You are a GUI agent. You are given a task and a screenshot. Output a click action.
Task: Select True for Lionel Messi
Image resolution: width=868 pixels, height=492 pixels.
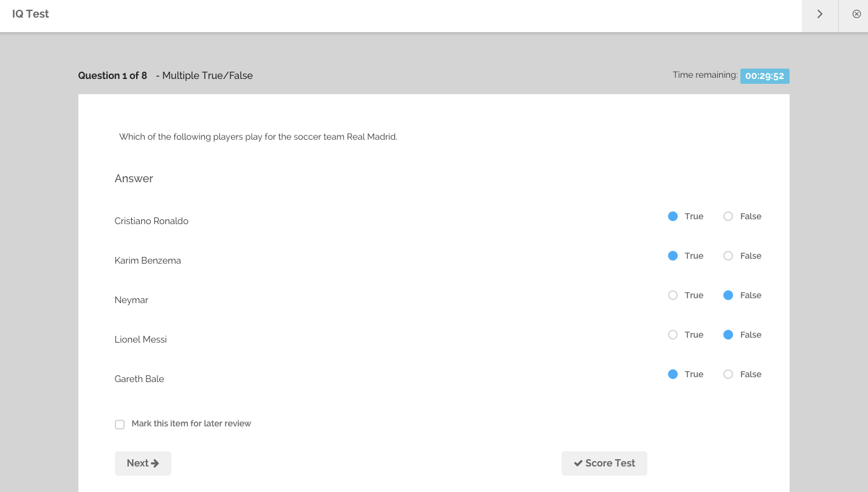673,335
